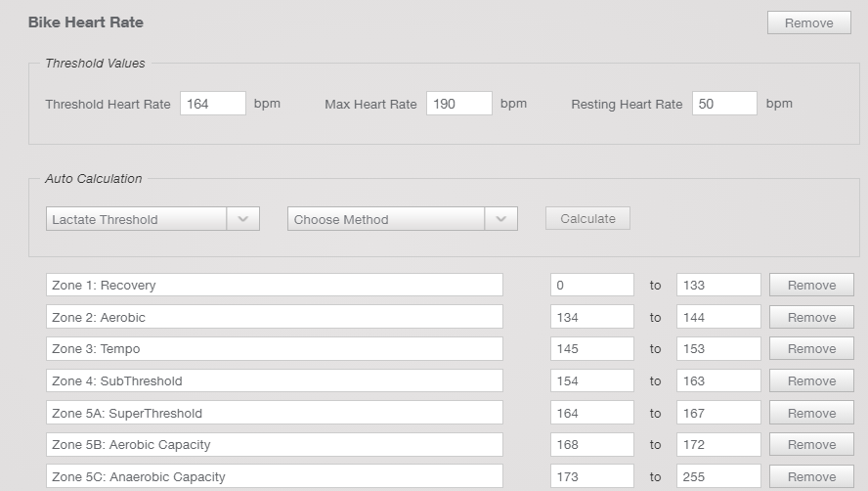This screenshot has height=491, width=868.
Task: Delete the Zone 2: Aerobic row
Action: [811, 317]
